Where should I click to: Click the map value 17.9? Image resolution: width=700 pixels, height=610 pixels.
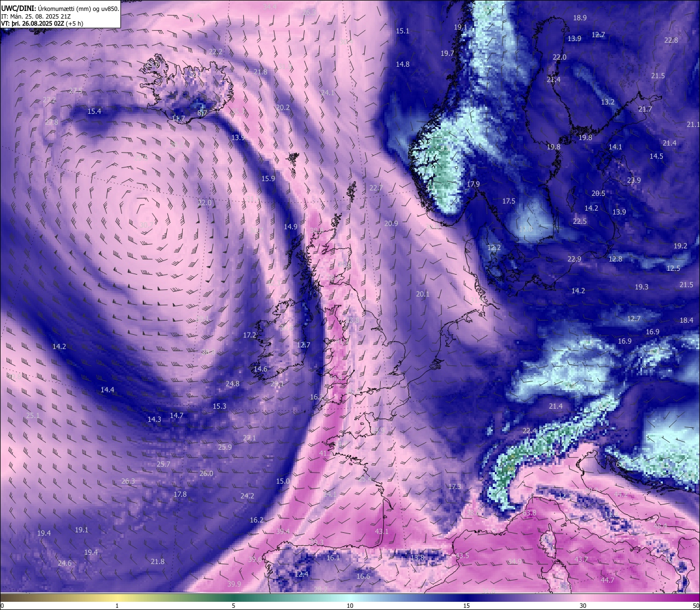(x=473, y=184)
